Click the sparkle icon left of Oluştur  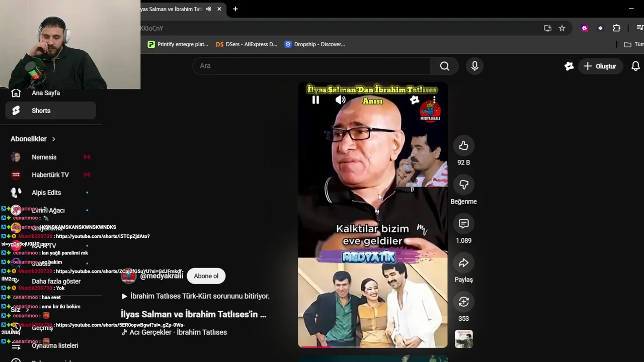pyautogui.click(x=569, y=66)
